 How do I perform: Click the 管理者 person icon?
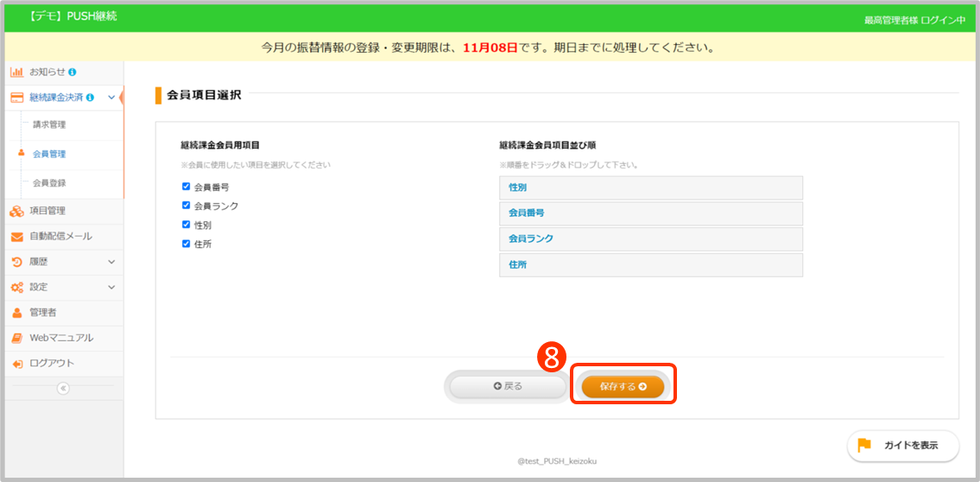point(16,313)
